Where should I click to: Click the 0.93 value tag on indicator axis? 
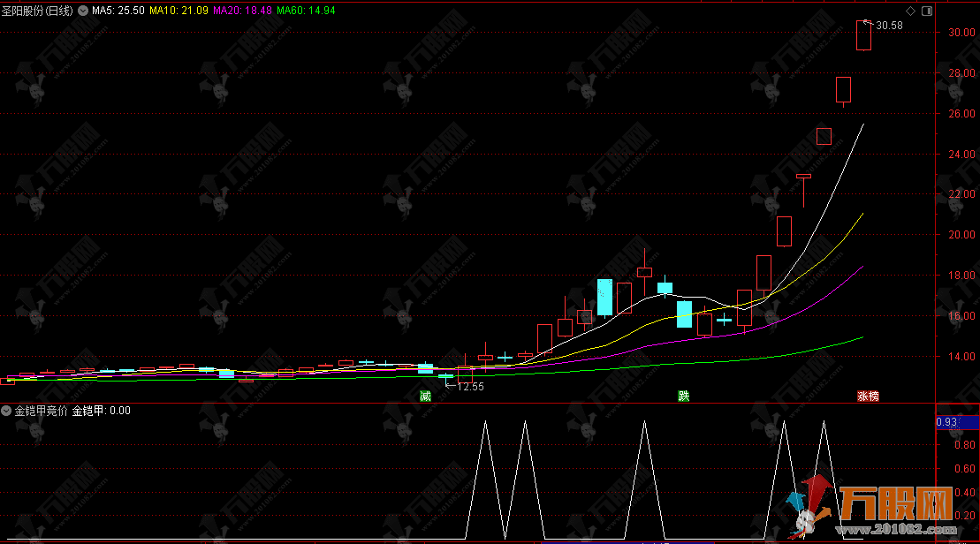click(x=947, y=422)
